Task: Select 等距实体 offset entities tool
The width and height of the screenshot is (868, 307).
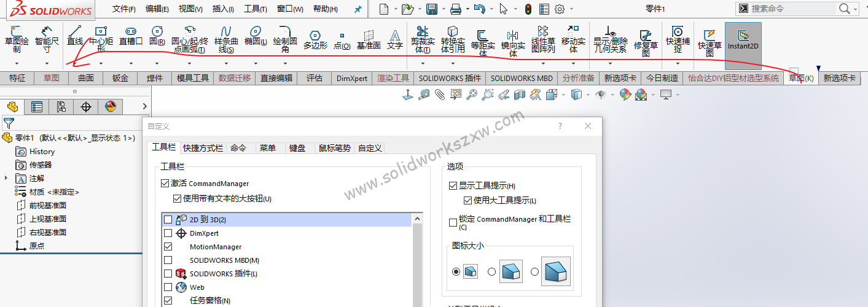Action: tap(483, 43)
